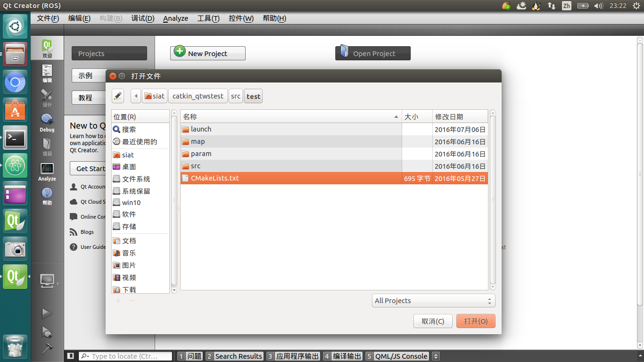Open the kit selector monitor icon
This screenshot has width=644, height=362.
pyautogui.click(x=47, y=281)
